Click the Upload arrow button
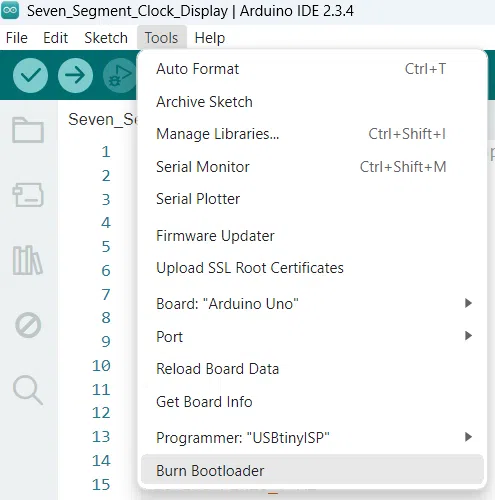 click(75, 75)
